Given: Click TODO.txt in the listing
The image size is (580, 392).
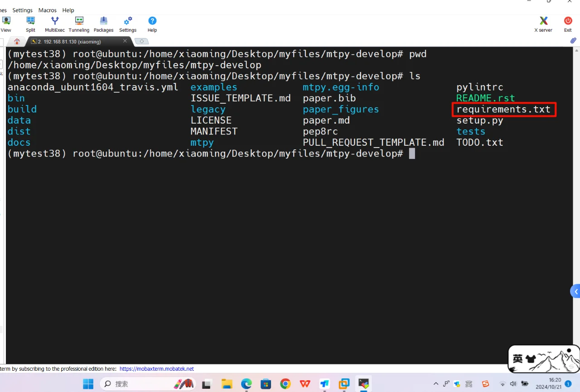Looking at the screenshot, I should click(x=480, y=143).
